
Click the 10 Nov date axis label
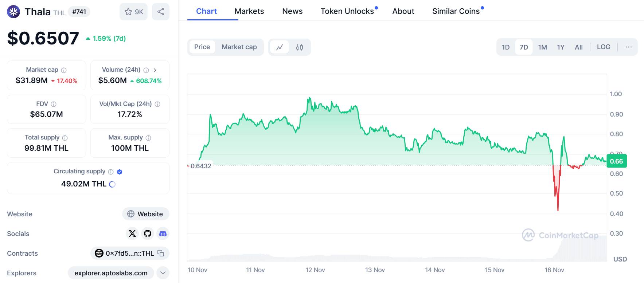(198, 270)
